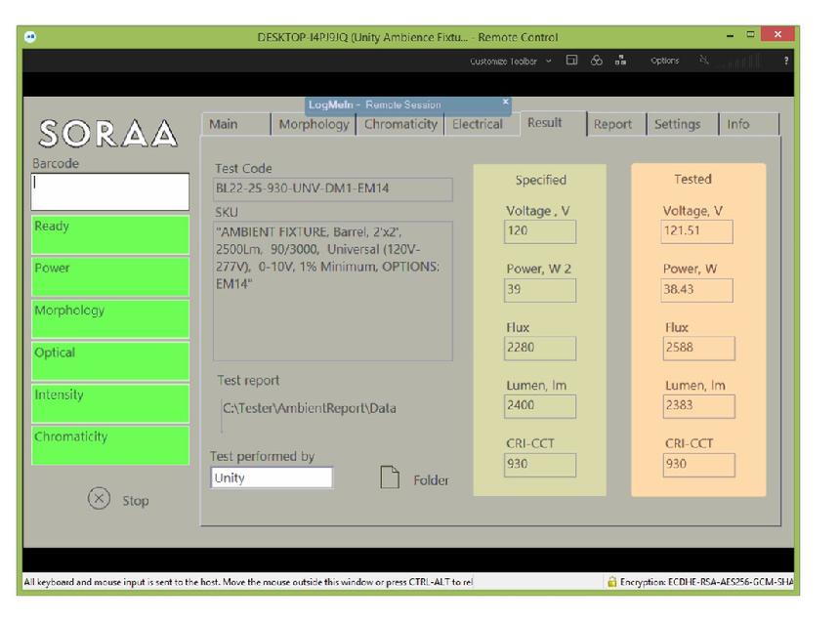Viewport: 840px width, 622px height.
Task: Close the Remote Control window
Action: pyautogui.click(x=777, y=34)
